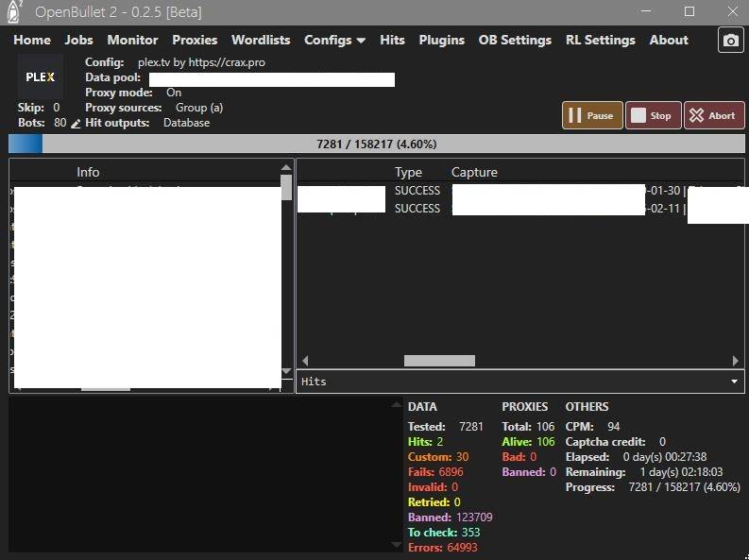749x560 pixels.
Task: Select the SUCCESS hit row ending -01-30
Action: 520,191
